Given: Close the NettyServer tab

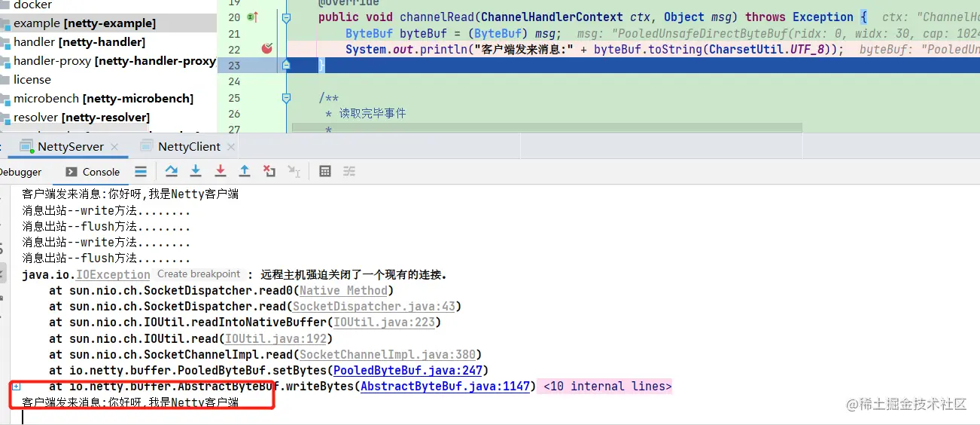Looking at the screenshot, I should (x=114, y=147).
